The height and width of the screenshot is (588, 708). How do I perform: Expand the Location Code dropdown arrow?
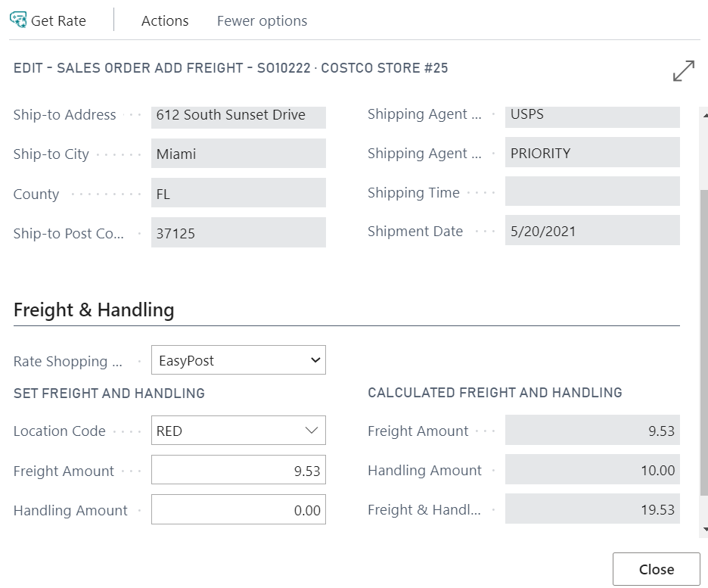[x=312, y=431]
